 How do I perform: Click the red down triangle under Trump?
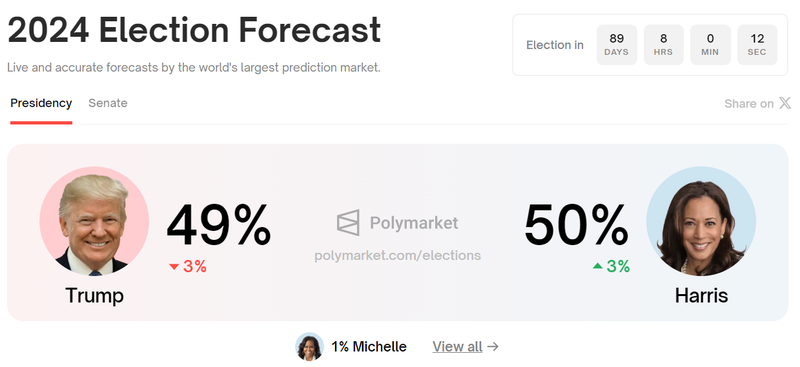[174, 266]
